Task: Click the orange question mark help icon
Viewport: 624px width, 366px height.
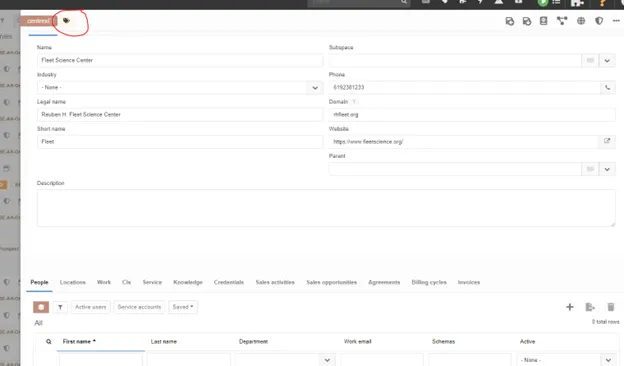Action: [603, 3]
